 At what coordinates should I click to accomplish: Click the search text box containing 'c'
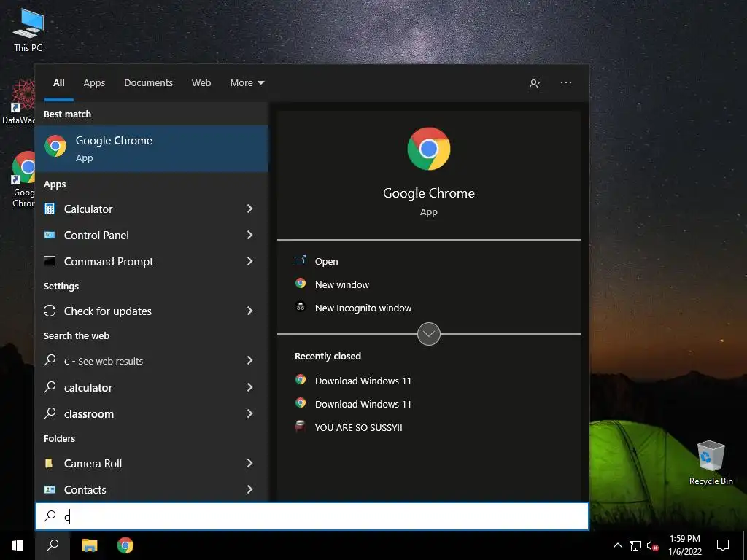tap(312, 516)
